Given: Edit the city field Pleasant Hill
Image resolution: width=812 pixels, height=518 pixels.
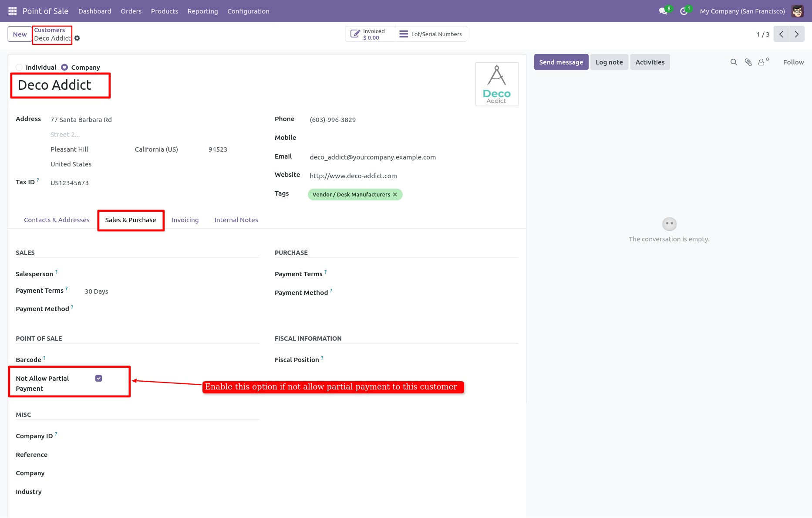Looking at the screenshot, I should (91, 149).
